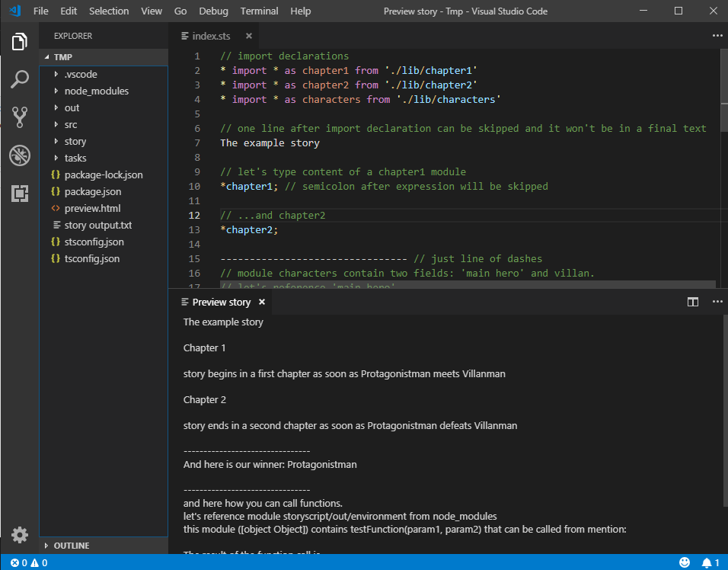This screenshot has width=728, height=570.
Task: Open the Debug view icon
Action: (x=20, y=155)
